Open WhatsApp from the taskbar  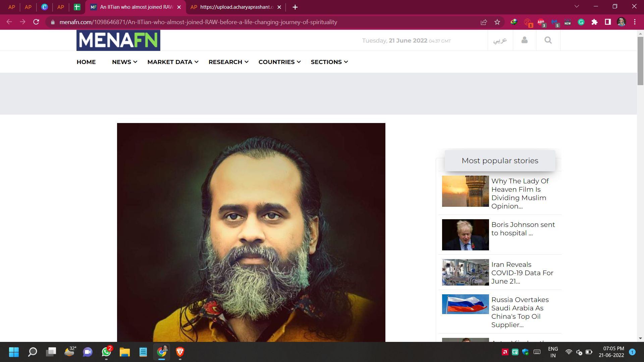coord(106,352)
